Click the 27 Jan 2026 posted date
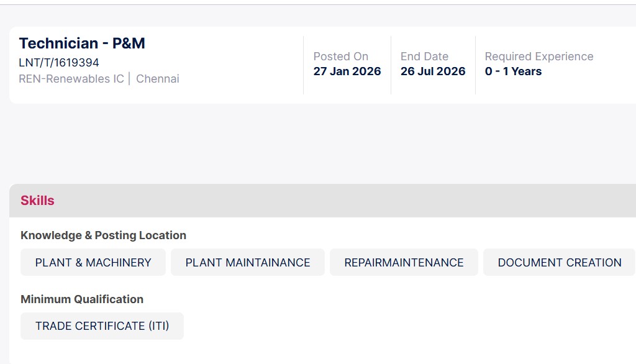 point(347,71)
